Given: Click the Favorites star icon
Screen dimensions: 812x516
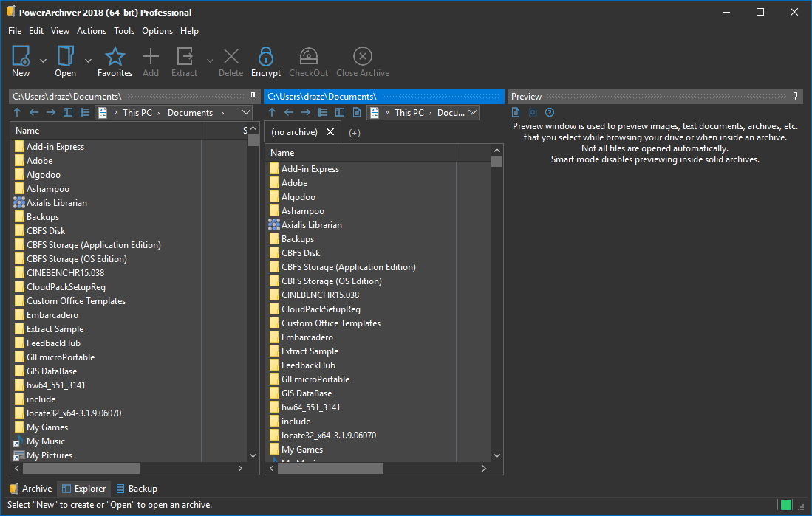Looking at the screenshot, I should click(x=115, y=56).
